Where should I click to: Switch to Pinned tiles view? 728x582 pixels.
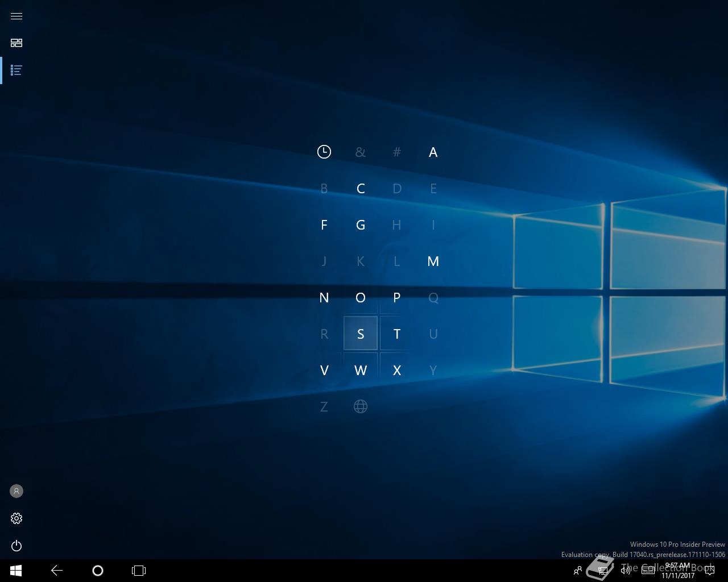tap(16, 43)
